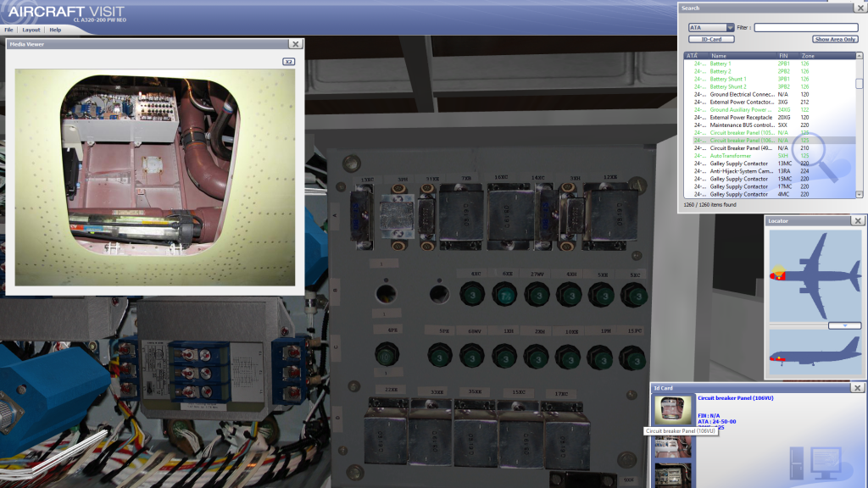Screen dimensions: 868x488
Task: Click the X2 zoom button in Media Viewer
Action: pos(288,61)
